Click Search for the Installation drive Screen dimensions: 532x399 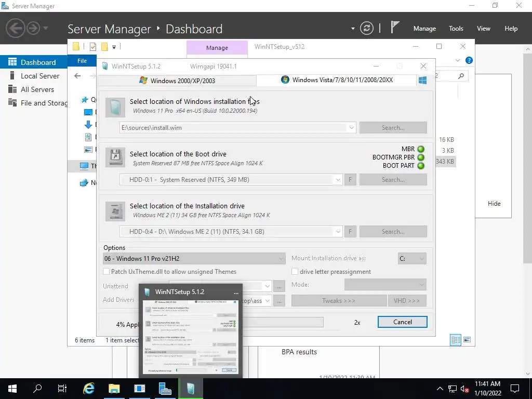pos(393,232)
